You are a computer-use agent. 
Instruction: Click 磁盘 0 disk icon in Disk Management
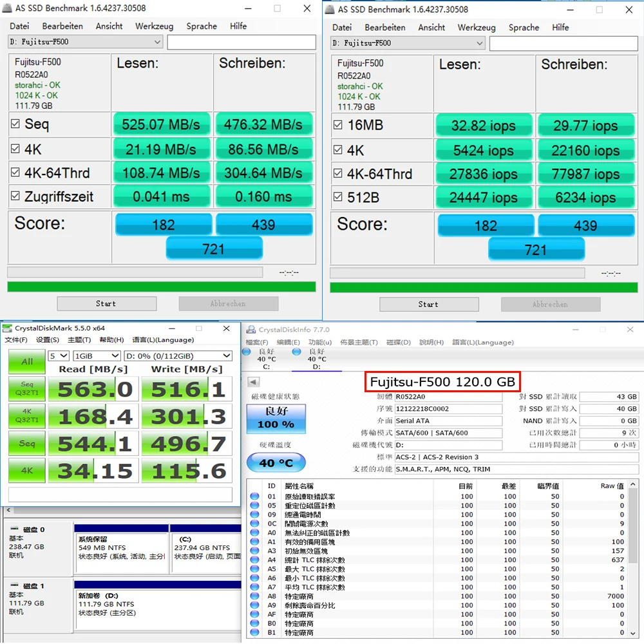point(15,529)
